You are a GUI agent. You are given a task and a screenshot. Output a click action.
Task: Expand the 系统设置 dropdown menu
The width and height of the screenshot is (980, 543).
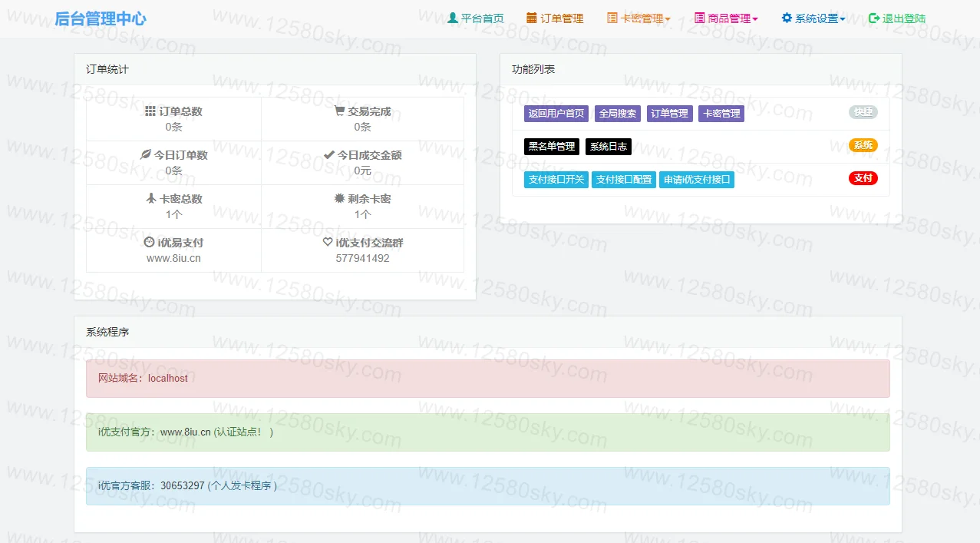[813, 18]
